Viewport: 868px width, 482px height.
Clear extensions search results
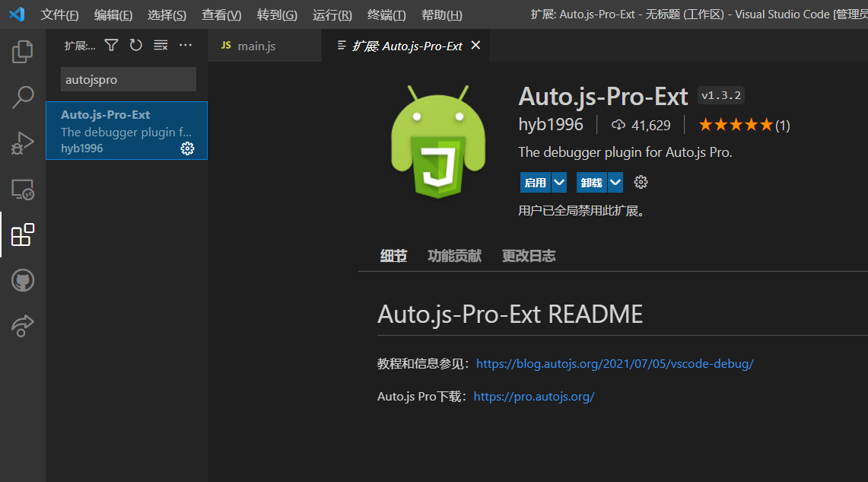coord(161,46)
